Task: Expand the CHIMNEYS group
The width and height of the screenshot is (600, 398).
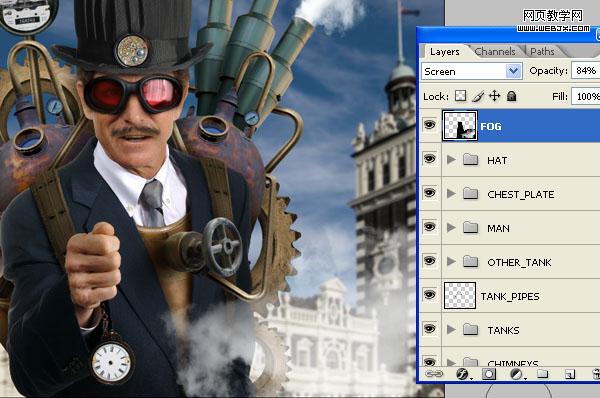Action: pyautogui.click(x=452, y=362)
